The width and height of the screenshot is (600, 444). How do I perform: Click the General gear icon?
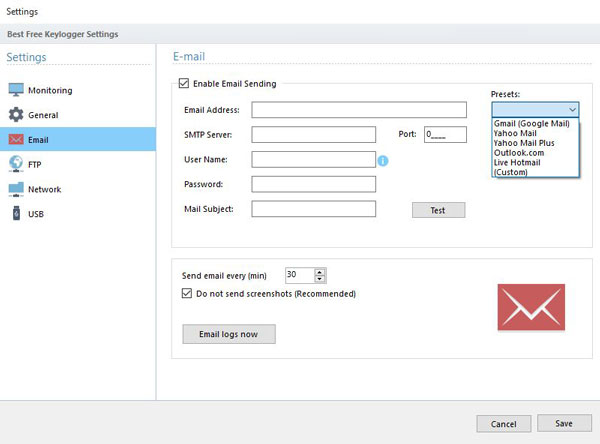(16, 115)
